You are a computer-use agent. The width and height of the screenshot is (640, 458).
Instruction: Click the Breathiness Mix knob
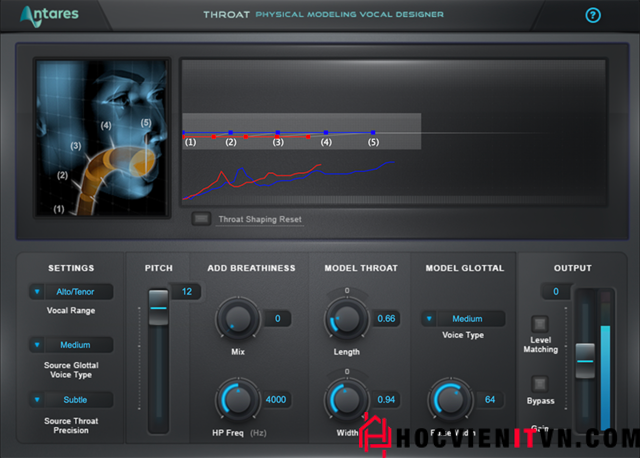click(238, 318)
